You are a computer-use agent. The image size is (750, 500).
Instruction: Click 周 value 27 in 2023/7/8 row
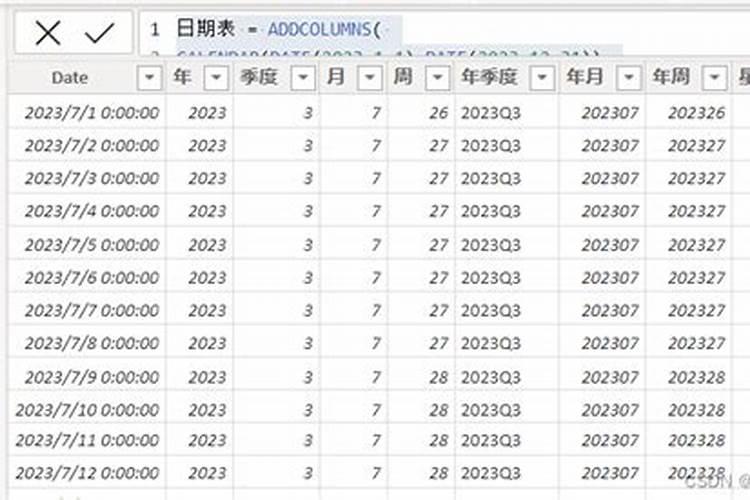coord(439,343)
